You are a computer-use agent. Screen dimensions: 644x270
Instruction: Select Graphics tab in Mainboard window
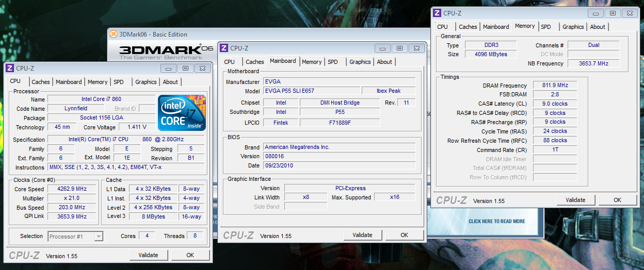[x=360, y=62]
